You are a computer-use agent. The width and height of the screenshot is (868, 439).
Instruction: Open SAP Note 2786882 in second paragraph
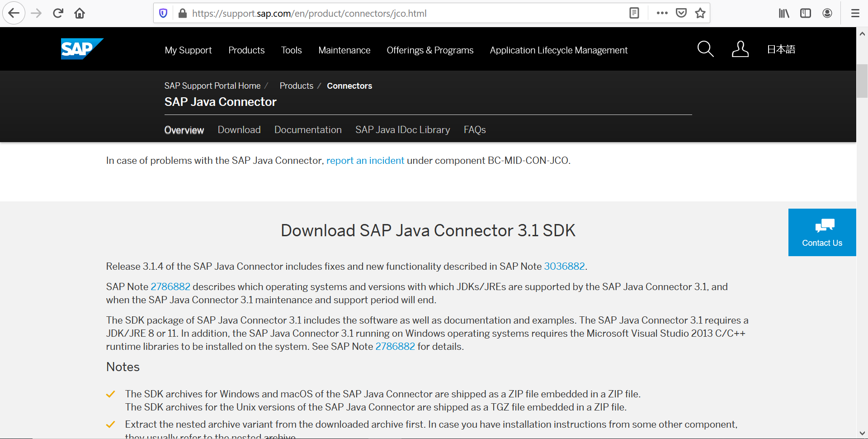(170, 286)
